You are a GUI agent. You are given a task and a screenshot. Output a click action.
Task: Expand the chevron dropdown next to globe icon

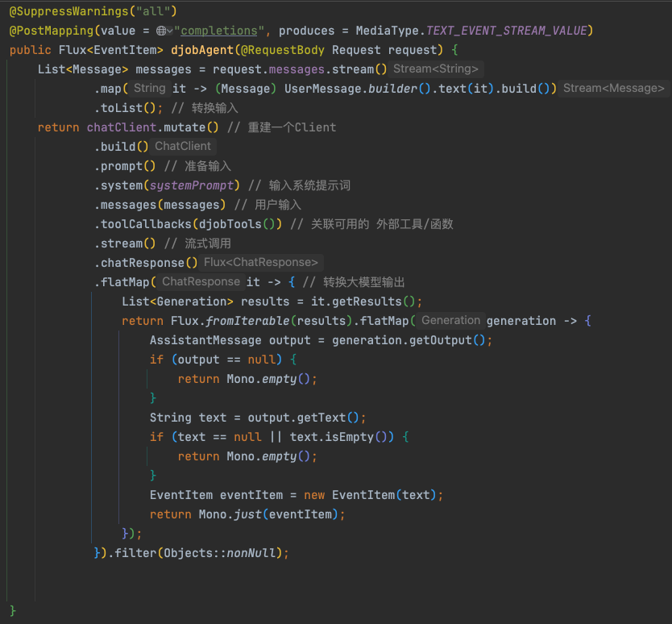coord(170,31)
